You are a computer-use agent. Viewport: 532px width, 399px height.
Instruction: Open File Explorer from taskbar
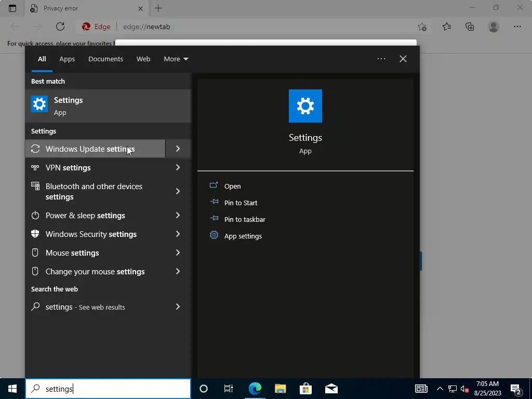coord(280,389)
